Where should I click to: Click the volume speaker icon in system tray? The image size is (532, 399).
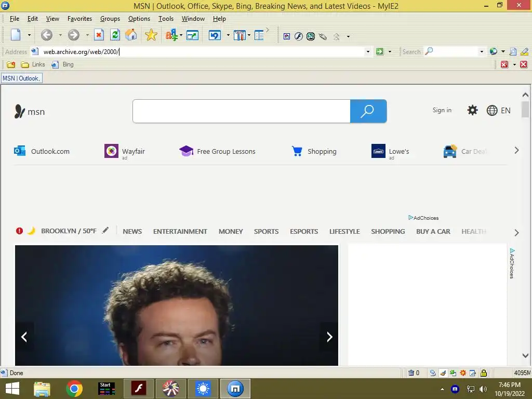click(x=483, y=389)
